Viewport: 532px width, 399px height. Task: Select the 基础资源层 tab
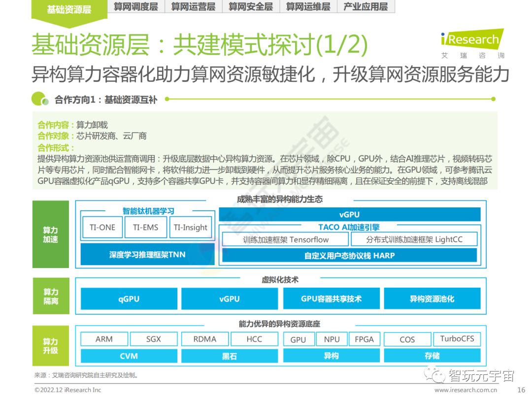pos(69,9)
